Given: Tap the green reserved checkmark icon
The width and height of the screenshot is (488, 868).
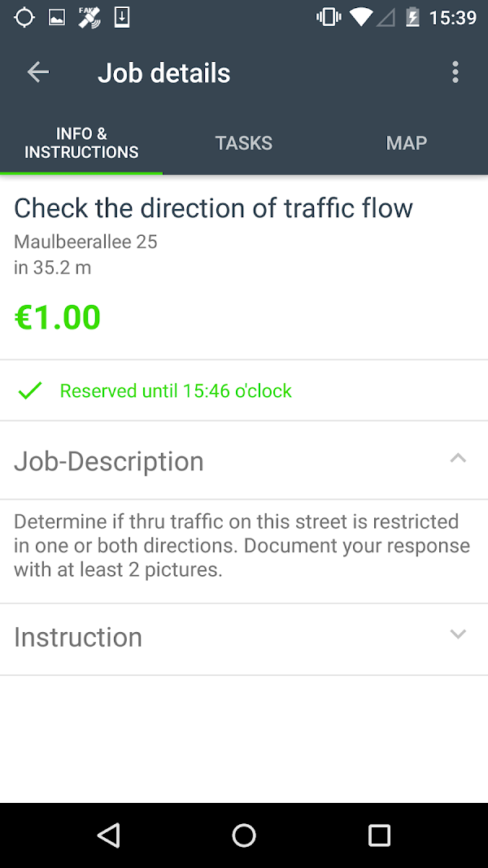Looking at the screenshot, I should pos(30,390).
